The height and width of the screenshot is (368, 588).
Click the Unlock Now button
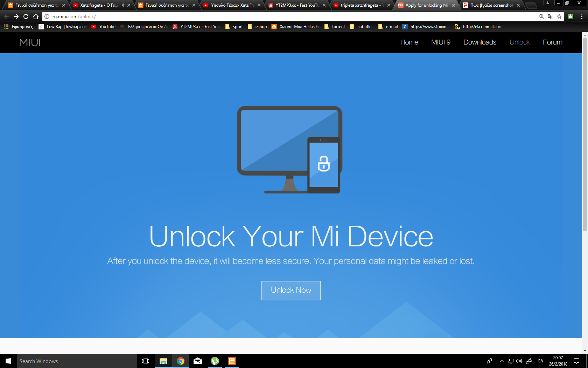pyautogui.click(x=291, y=291)
